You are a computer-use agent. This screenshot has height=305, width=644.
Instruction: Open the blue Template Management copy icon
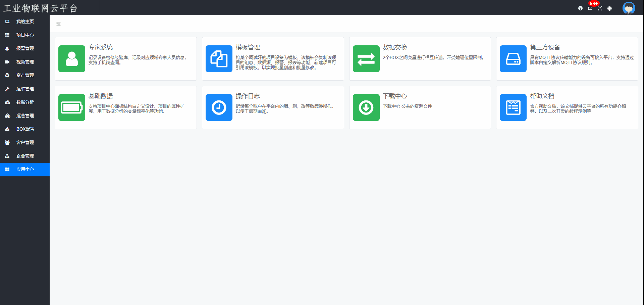pyautogui.click(x=219, y=59)
